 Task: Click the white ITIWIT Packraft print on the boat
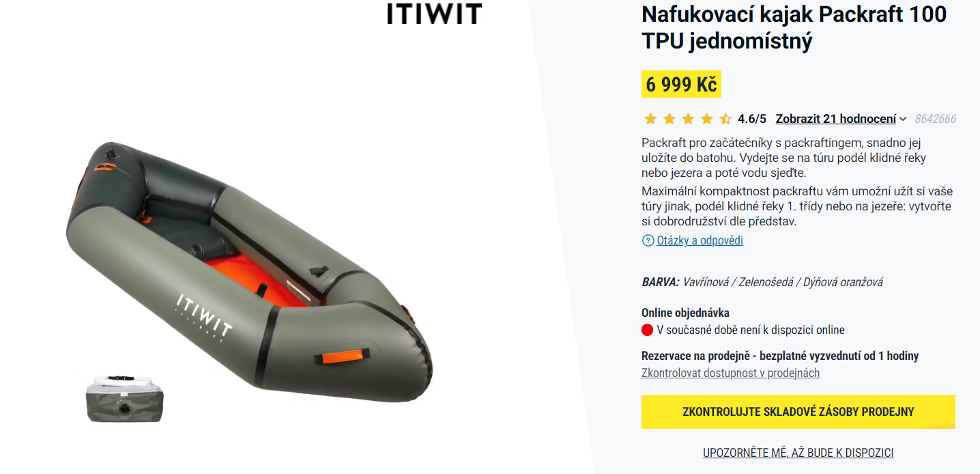point(205,314)
